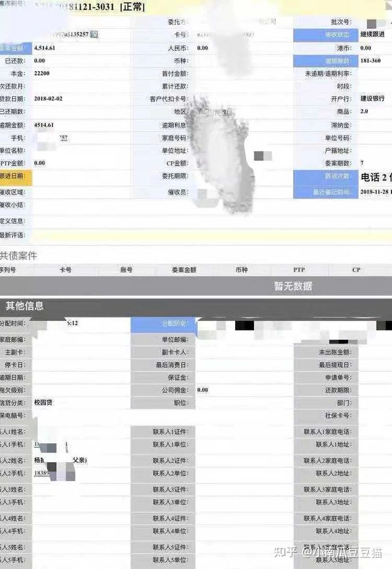The height and width of the screenshot is (569, 392).
Task: Click the 最后提现日 field label
Action: click(x=335, y=365)
